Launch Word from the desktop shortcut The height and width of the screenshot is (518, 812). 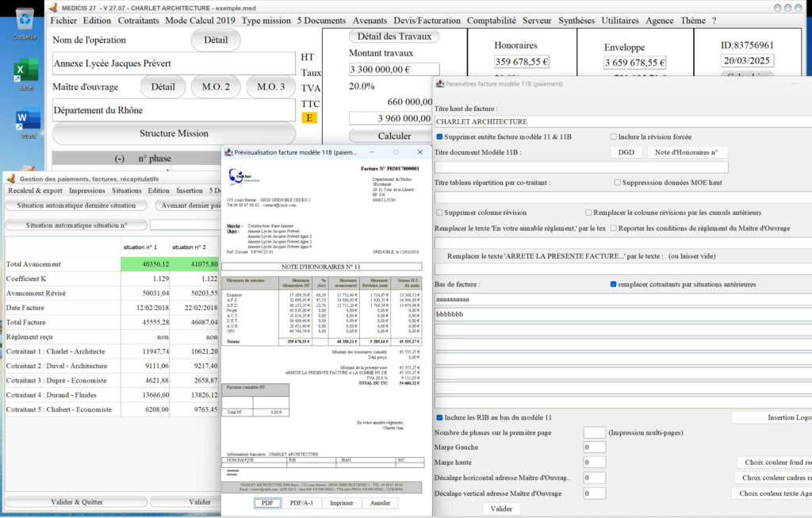[28, 123]
